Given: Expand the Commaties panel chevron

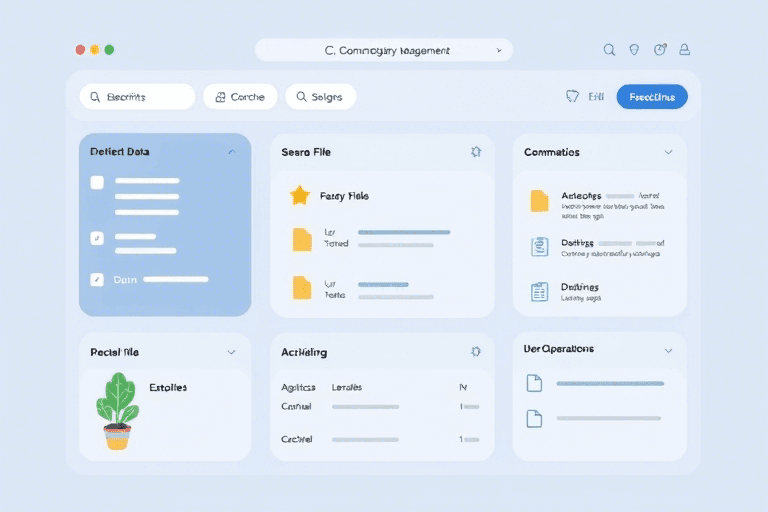Looking at the screenshot, I should pyautogui.click(x=668, y=152).
